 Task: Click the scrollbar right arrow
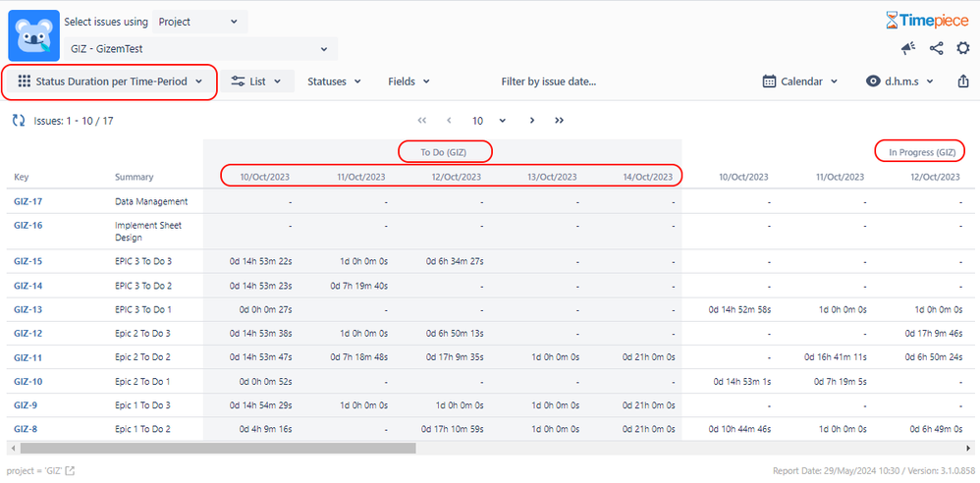pos(968,448)
